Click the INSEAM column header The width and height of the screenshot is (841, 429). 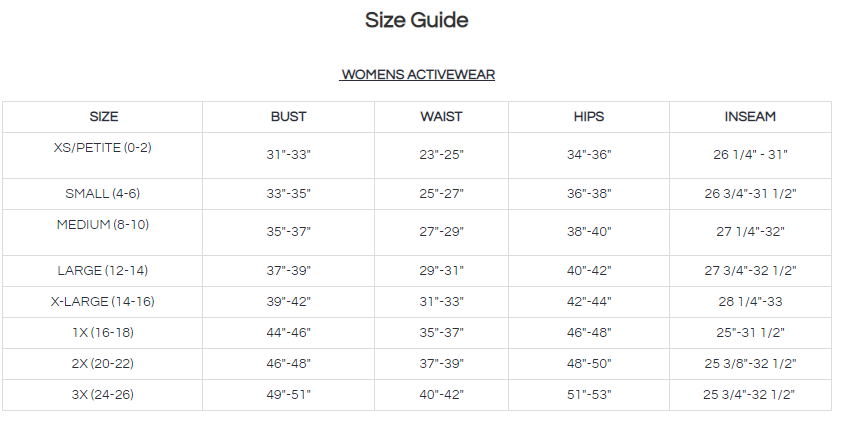(750, 117)
